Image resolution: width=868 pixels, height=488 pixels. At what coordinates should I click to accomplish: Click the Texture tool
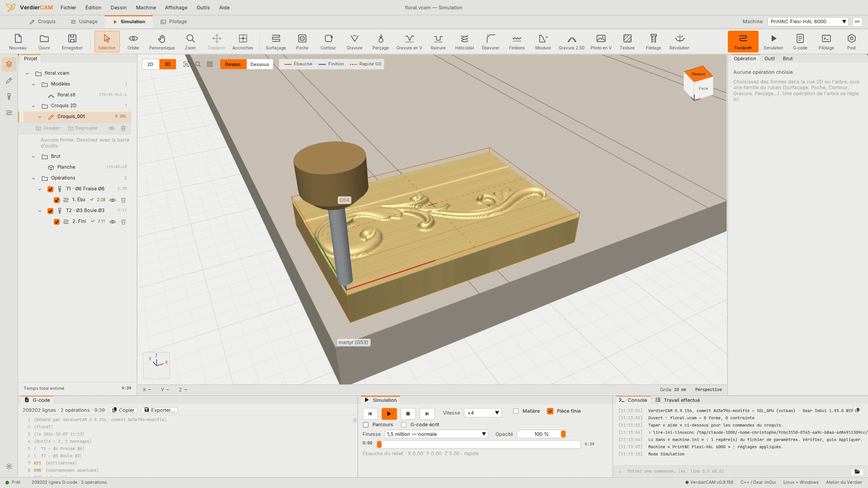pos(627,42)
